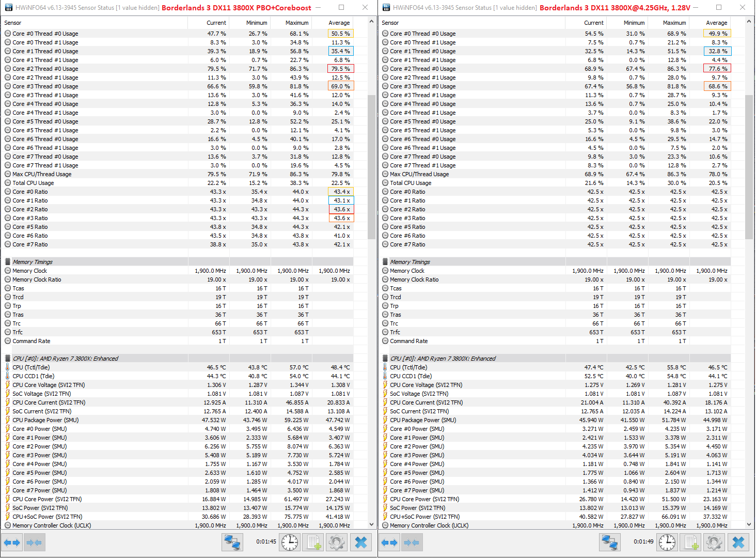Click the scroll down arrow in right window

click(x=749, y=524)
